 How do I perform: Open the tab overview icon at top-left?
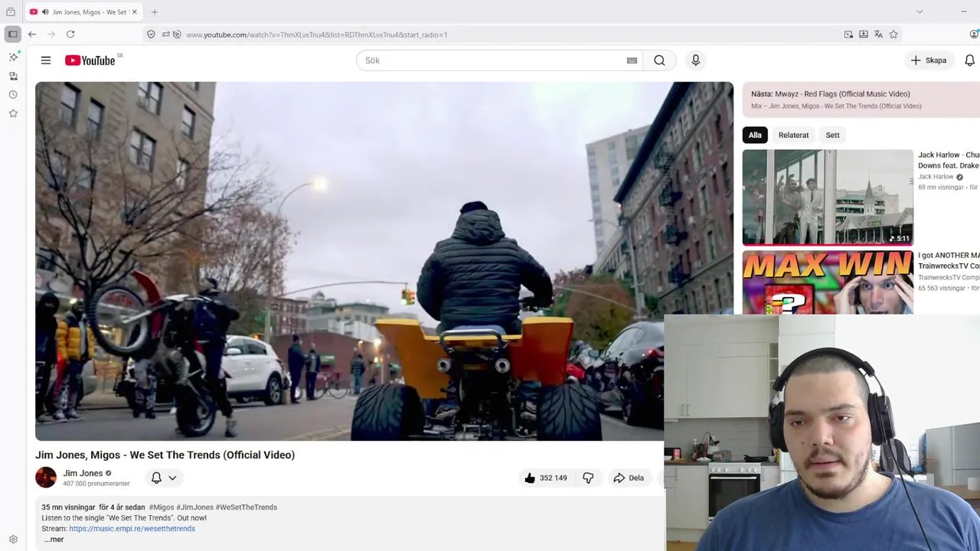(x=11, y=12)
